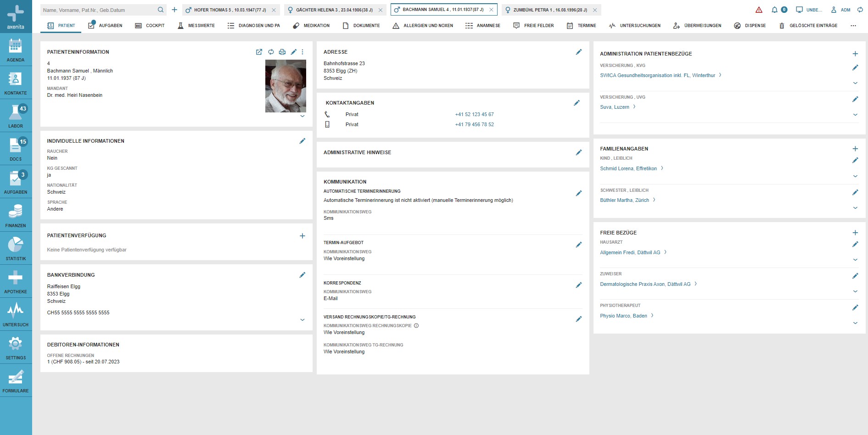Edit the Adresse section
The width and height of the screenshot is (868, 435).
578,52
